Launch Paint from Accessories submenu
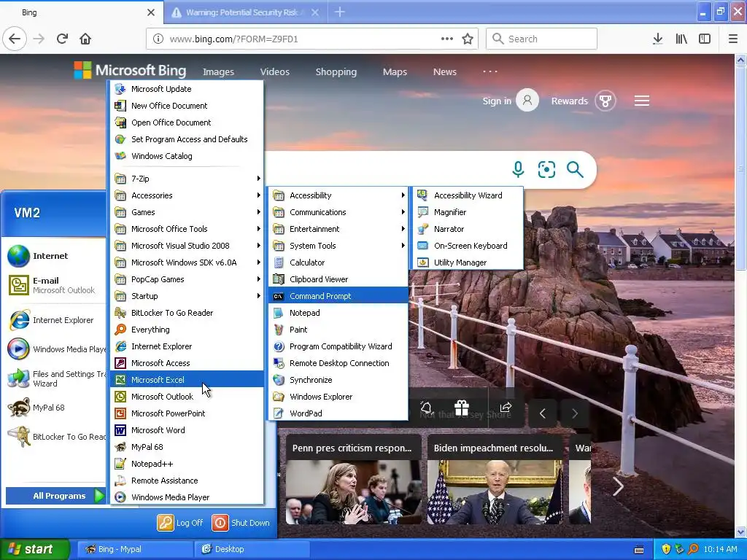The width and height of the screenshot is (747, 560). coord(338,330)
